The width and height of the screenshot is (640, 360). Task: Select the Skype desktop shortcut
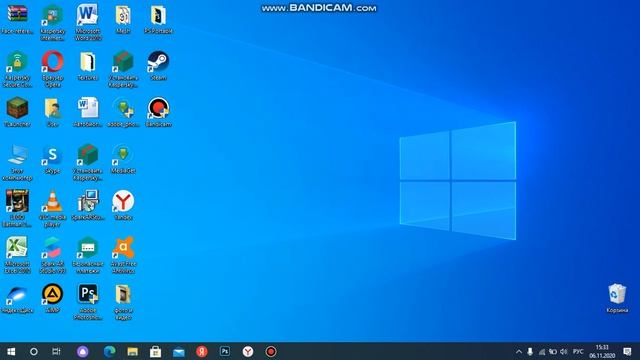click(52, 159)
